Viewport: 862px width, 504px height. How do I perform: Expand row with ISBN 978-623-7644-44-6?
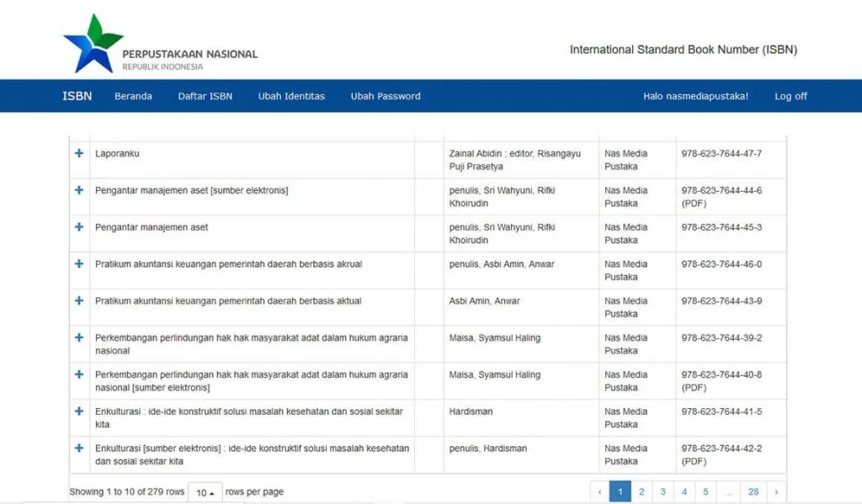tap(79, 190)
